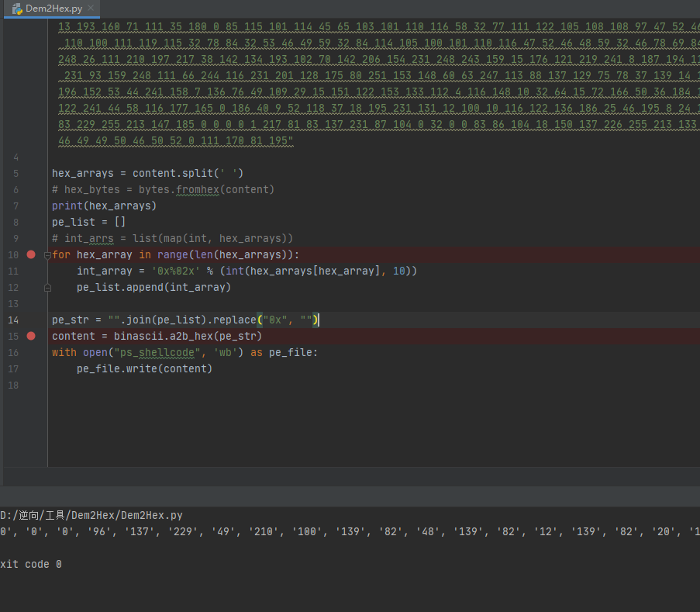Click the data line ending '111 170 81 195"'
The height and width of the screenshot is (612, 700).
176,140
